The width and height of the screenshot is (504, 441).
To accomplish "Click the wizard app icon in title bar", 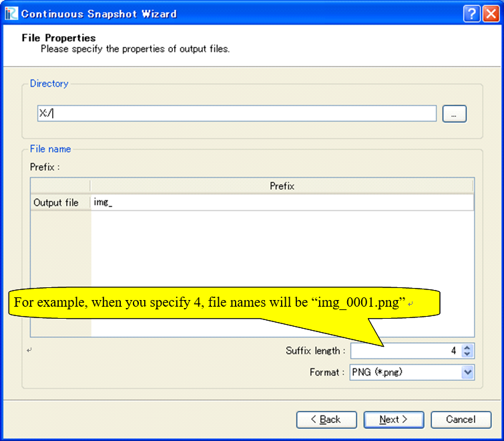I will click(x=11, y=14).
